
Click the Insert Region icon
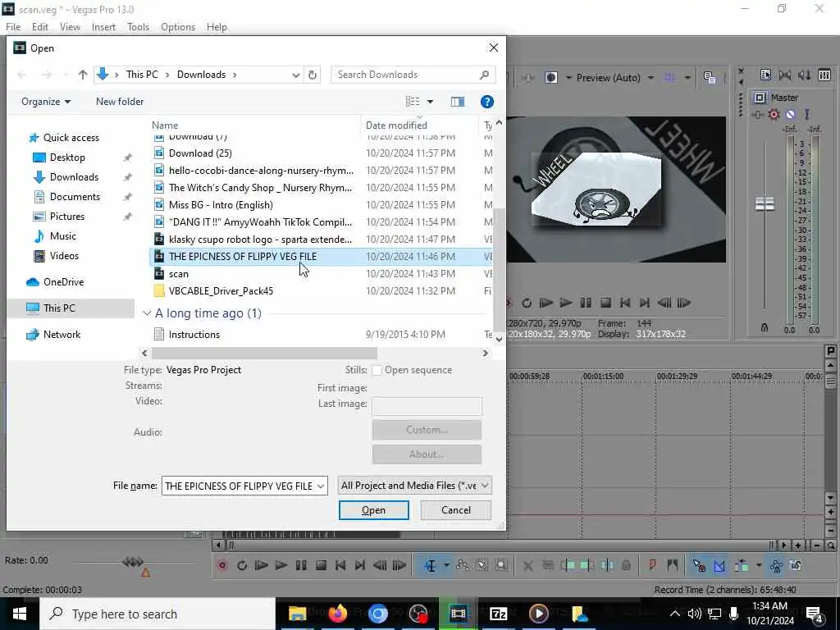point(673,565)
